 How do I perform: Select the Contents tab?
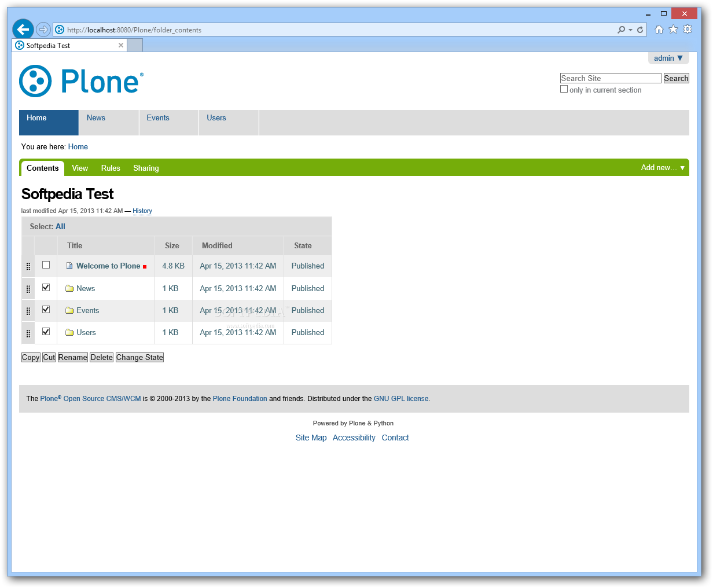[x=43, y=168]
